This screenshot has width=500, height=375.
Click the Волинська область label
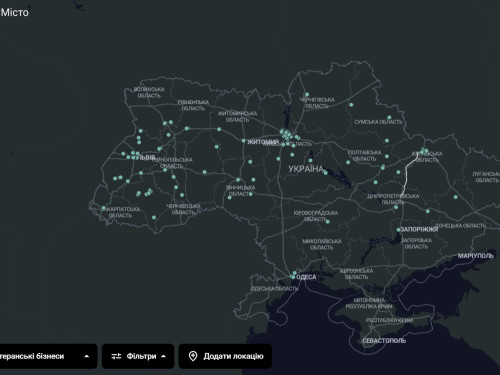point(149,93)
